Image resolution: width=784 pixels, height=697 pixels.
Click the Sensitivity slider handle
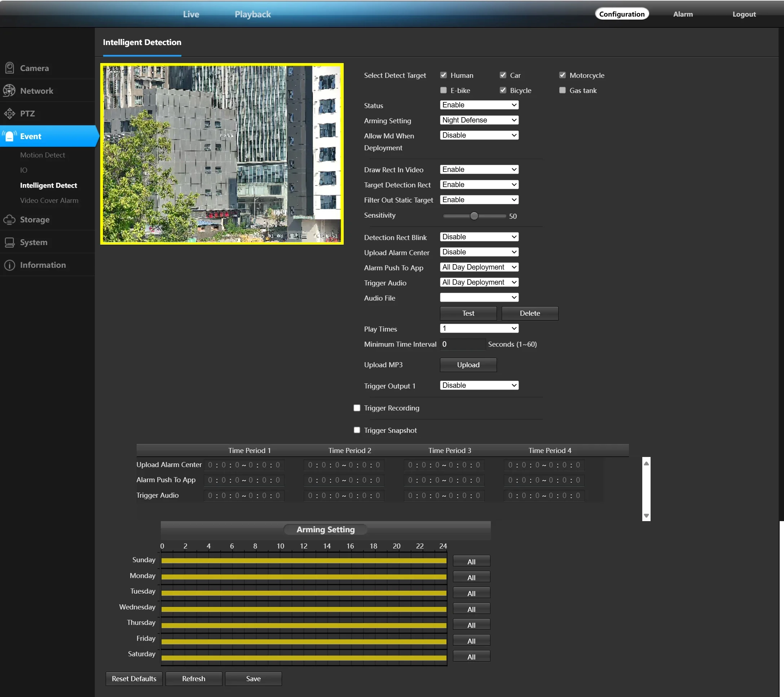[x=474, y=216]
